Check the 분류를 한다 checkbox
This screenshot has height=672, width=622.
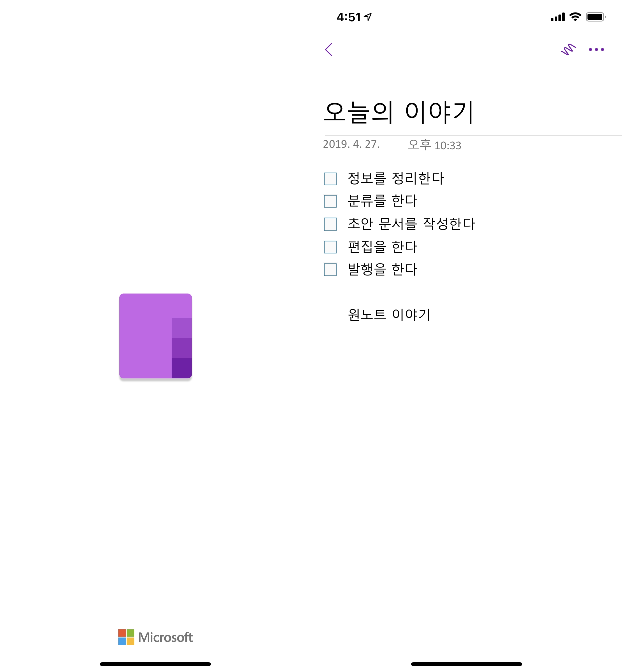pyautogui.click(x=330, y=201)
